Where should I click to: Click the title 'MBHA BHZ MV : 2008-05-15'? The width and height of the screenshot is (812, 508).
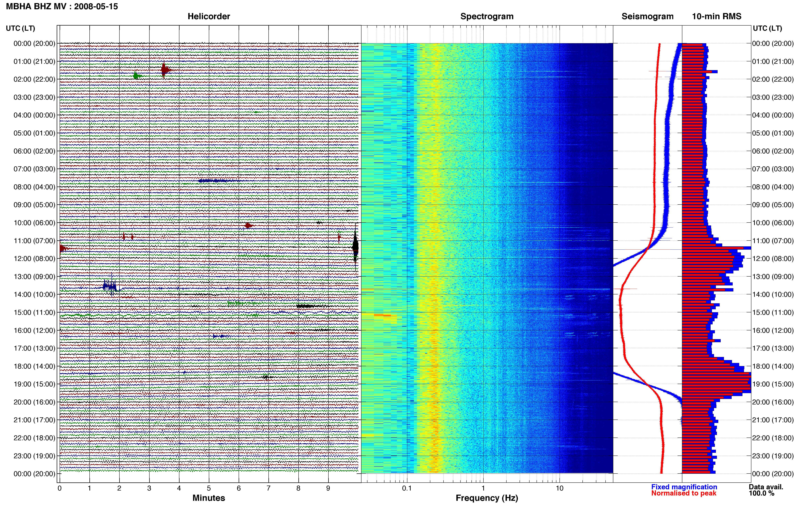pyautogui.click(x=62, y=6)
